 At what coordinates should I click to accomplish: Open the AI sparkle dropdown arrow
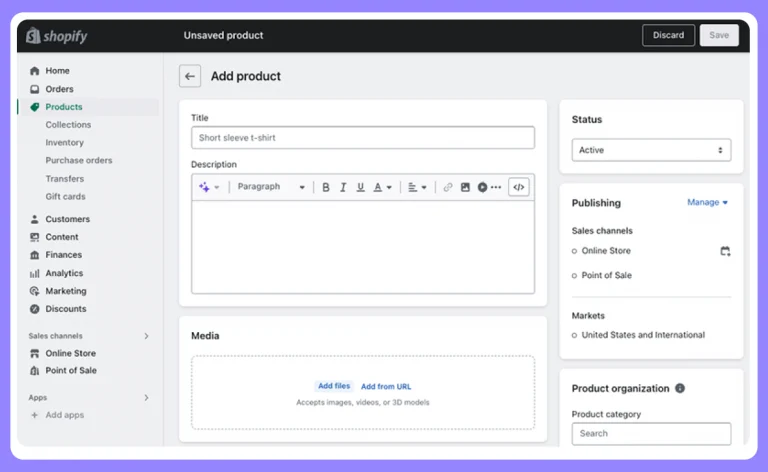(x=216, y=187)
